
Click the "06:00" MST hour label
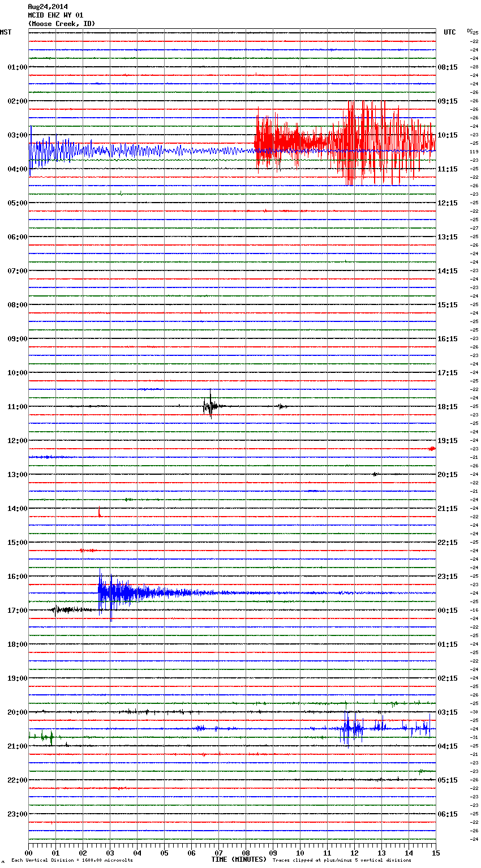[x=18, y=237]
